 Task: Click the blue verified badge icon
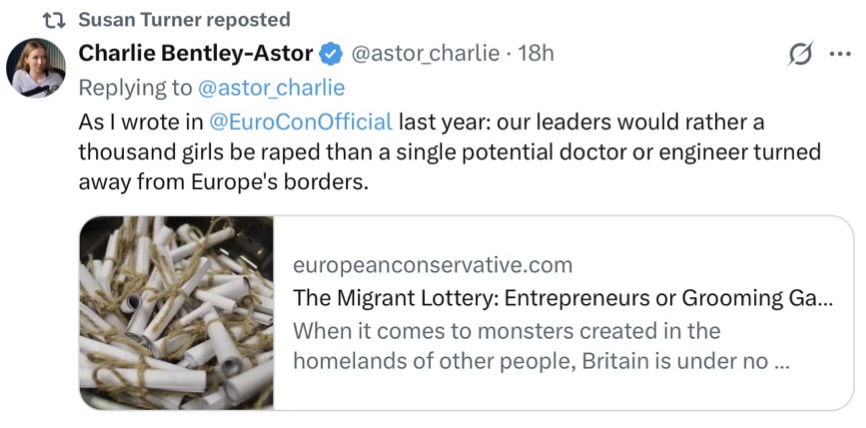click(333, 54)
